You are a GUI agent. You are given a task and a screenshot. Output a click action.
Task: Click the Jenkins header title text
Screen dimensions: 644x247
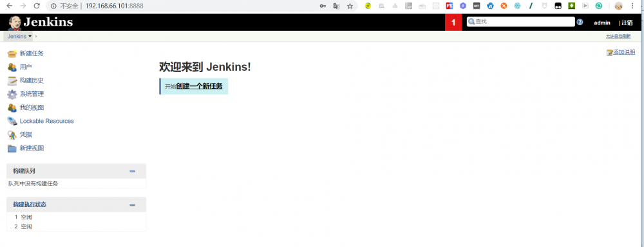(x=48, y=22)
